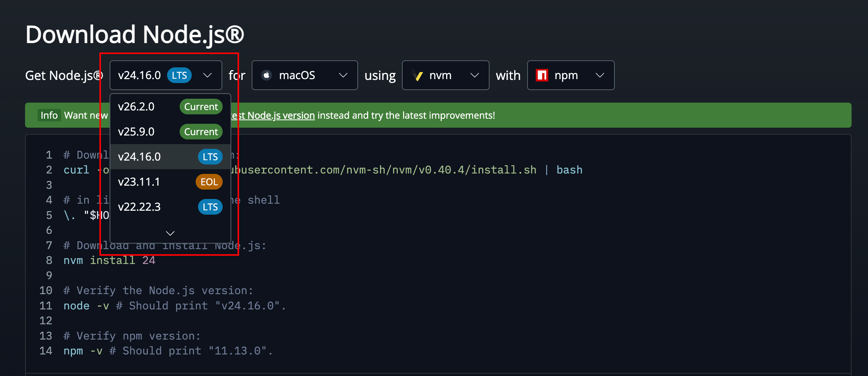Click the word "bash" in the curl command
Viewport: 868px width, 376px height.
click(569, 170)
